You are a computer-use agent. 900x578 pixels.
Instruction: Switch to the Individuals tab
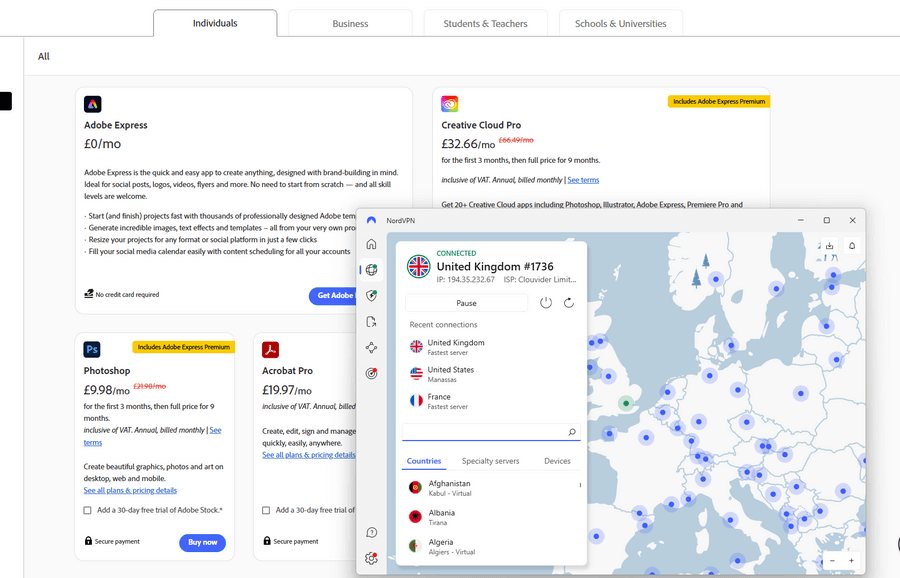pos(215,23)
